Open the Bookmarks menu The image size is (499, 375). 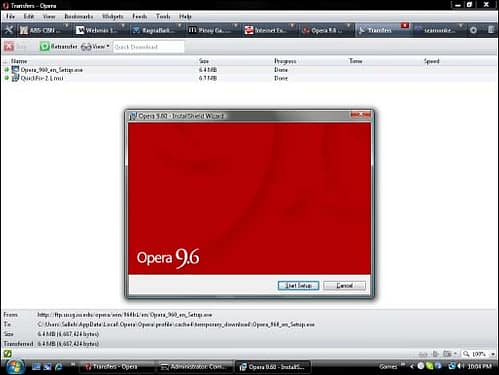point(79,16)
